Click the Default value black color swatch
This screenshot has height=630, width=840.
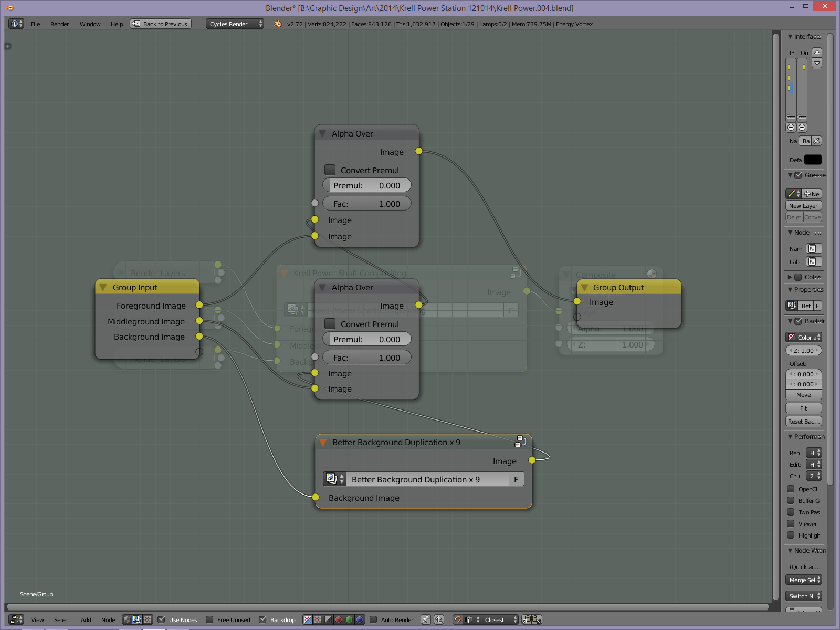813,160
